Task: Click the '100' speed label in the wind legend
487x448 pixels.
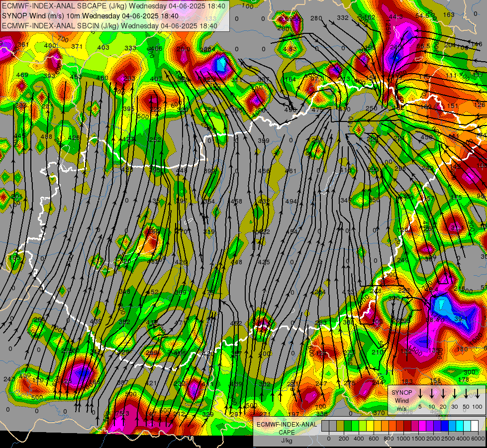Action: tap(478, 407)
